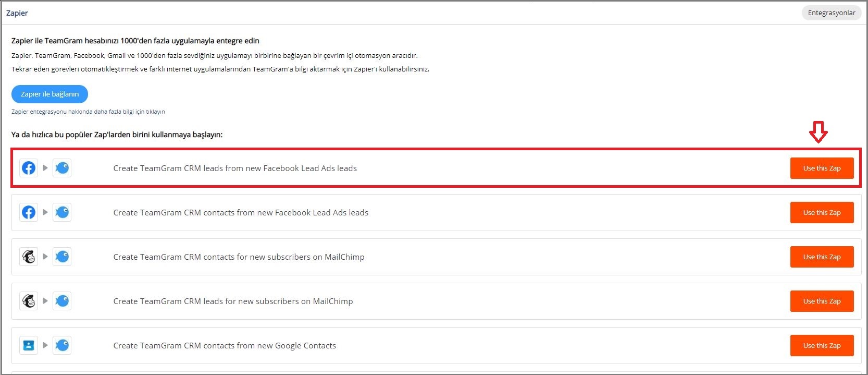Select 'Create TeamGram CRM contacts from new Facebook Lead Ads leads'

(x=241, y=213)
